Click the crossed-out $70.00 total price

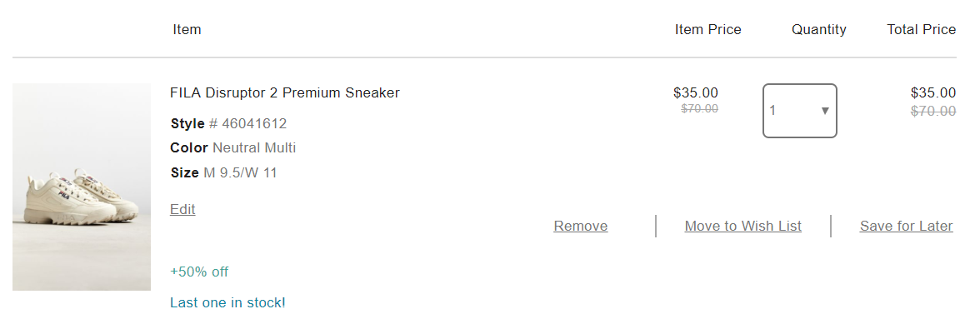pyautogui.click(x=933, y=111)
